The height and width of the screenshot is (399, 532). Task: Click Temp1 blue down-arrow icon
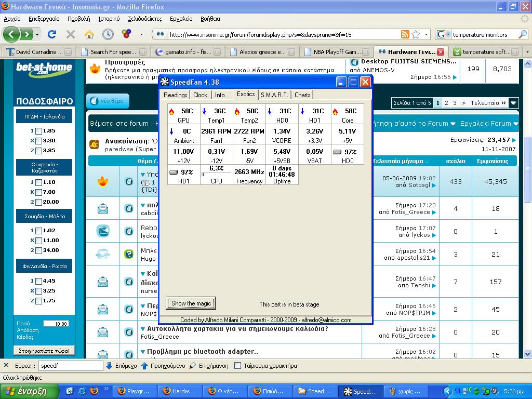[x=204, y=111]
